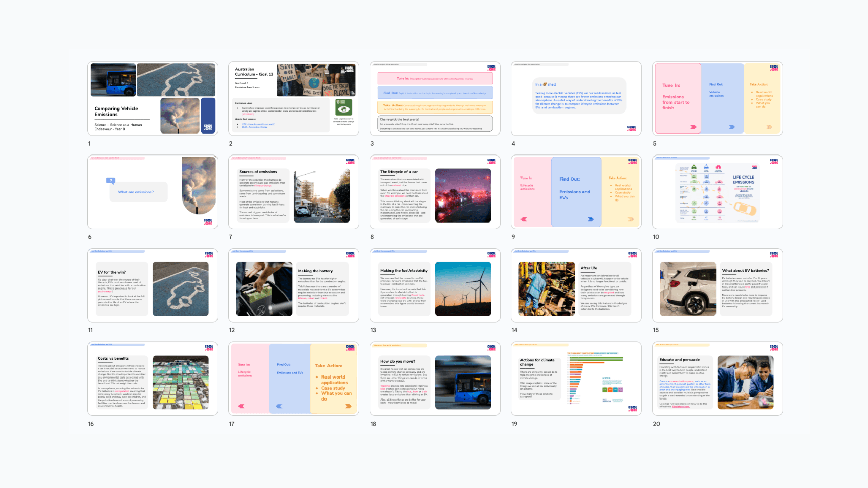
Task: Click the blue forward chevron on slide 5
Action: pos(732,127)
